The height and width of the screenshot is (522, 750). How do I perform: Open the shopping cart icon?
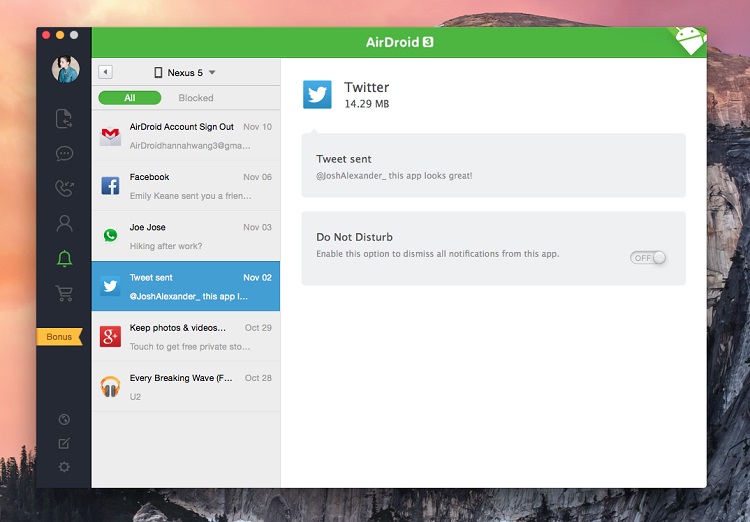64,293
